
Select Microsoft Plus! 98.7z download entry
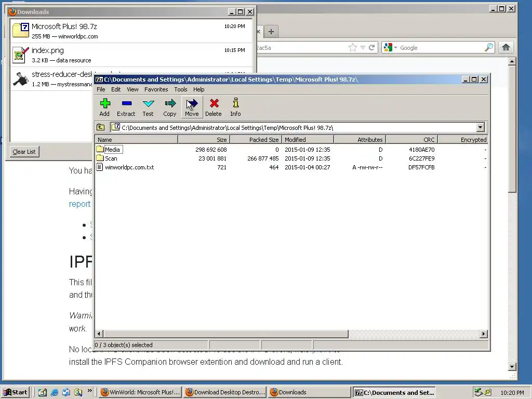(131, 31)
